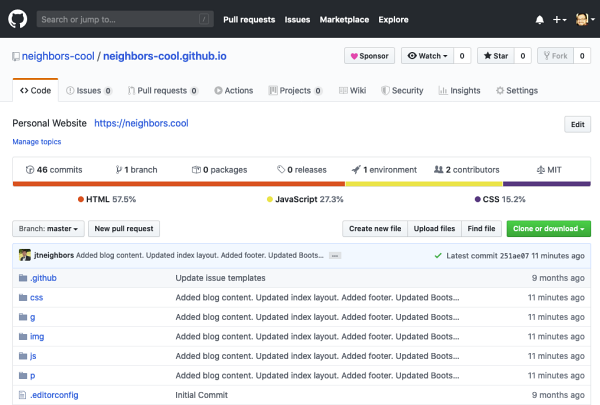This screenshot has width=600, height=405.
Task: Open the Watch dropdown
Action: [x=427, y=56]
